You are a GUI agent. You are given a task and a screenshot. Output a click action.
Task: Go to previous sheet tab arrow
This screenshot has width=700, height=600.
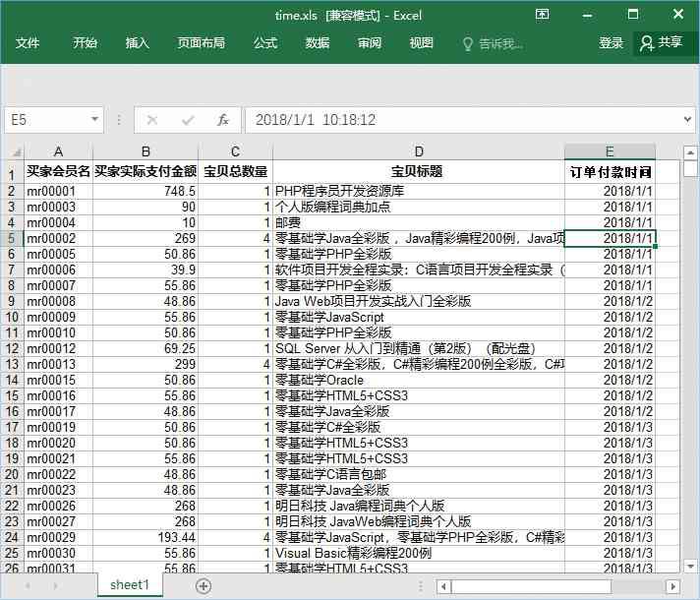pos(29,585)
